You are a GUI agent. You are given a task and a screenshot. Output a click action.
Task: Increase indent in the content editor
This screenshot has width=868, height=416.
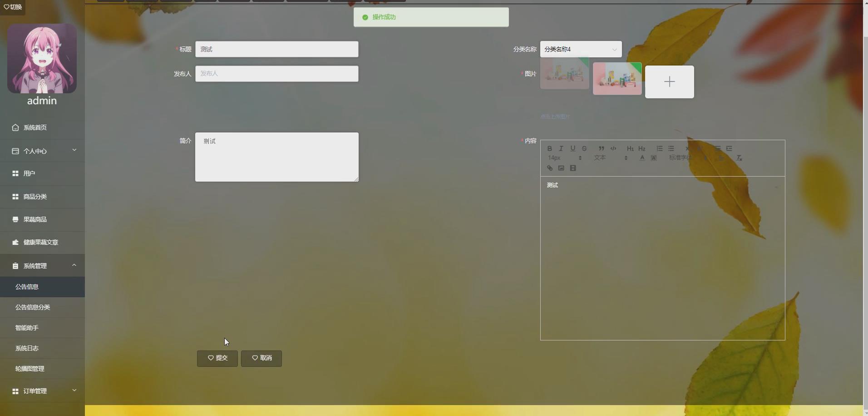[x=729, y=149]
